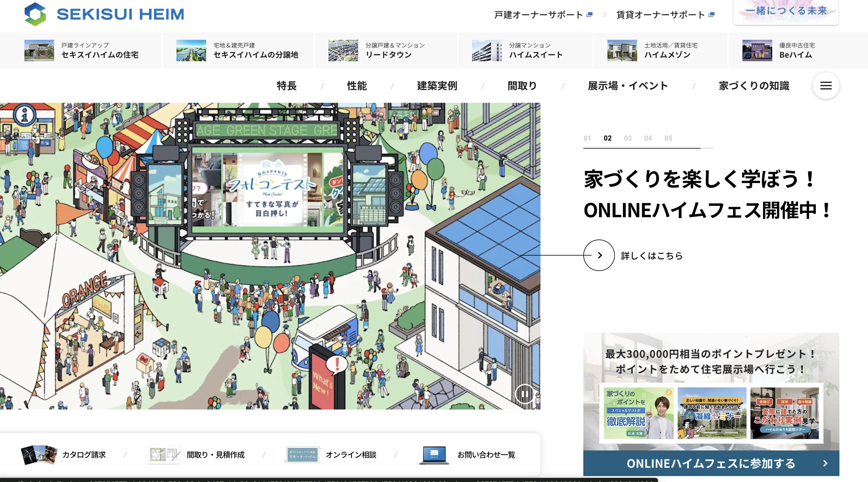Click the Sekisui Heim hexagon logo icon
This screenshot has width=868, height=482.
click(35, 14)
